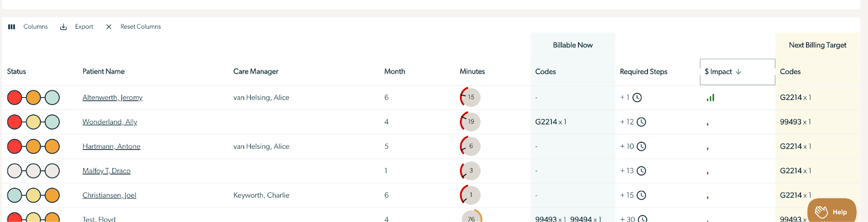Click the clock icon in Altenwerth's row
The image size is (868, 222).
click(637, 98)
